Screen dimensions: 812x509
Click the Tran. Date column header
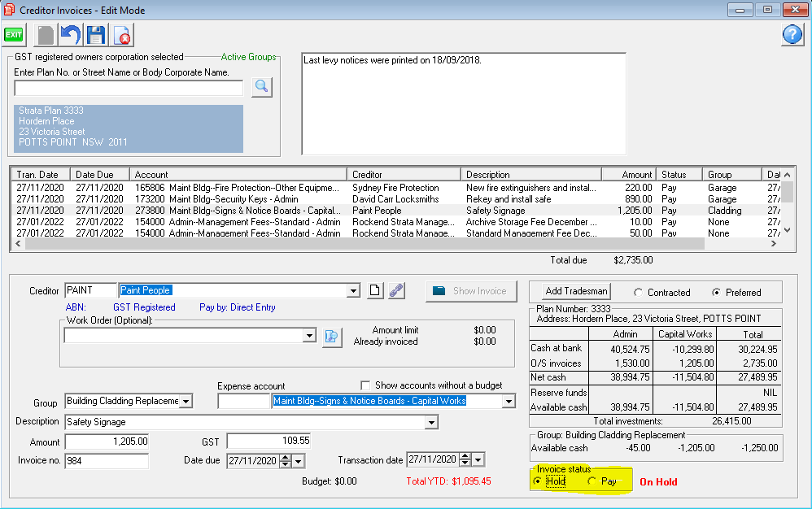point(41,175)
